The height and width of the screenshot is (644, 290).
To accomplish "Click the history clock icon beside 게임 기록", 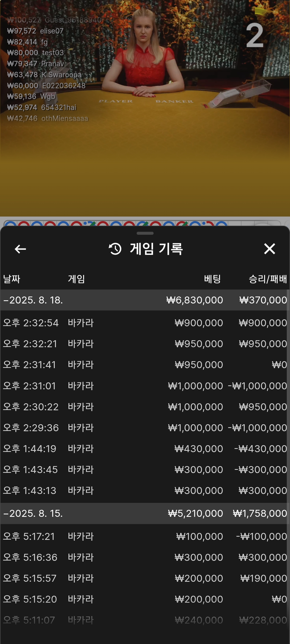I will [x=115, y=249].
